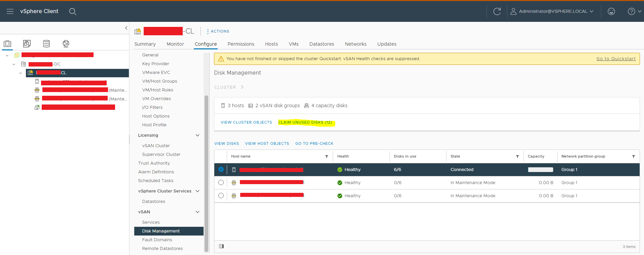Open the hamburger navigation menu
Screen dimensions: 644x255
click(10, 11)
